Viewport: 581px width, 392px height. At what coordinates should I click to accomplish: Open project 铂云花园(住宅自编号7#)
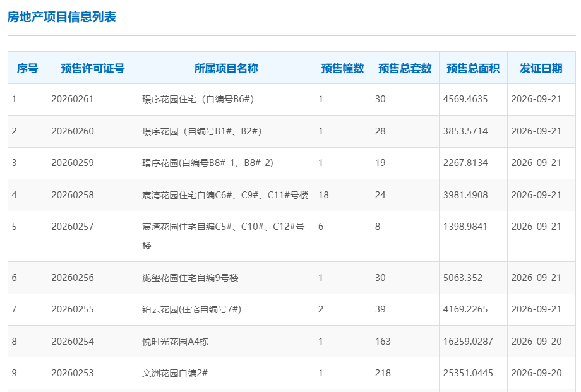191,309
